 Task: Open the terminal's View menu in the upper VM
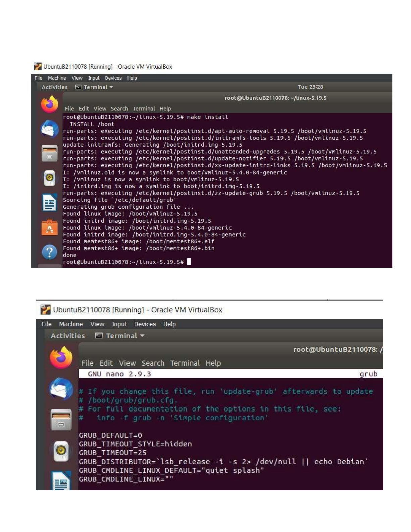pos(100,109)
